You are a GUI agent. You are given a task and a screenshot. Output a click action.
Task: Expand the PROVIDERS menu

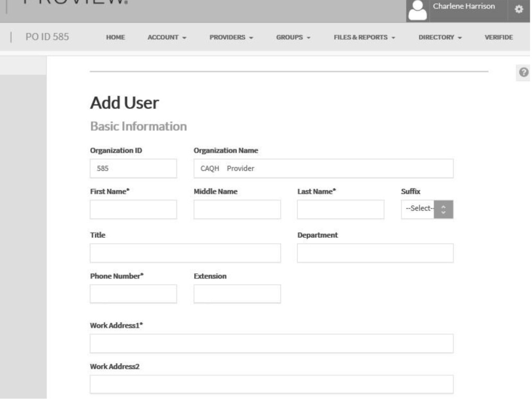[231, 37]
